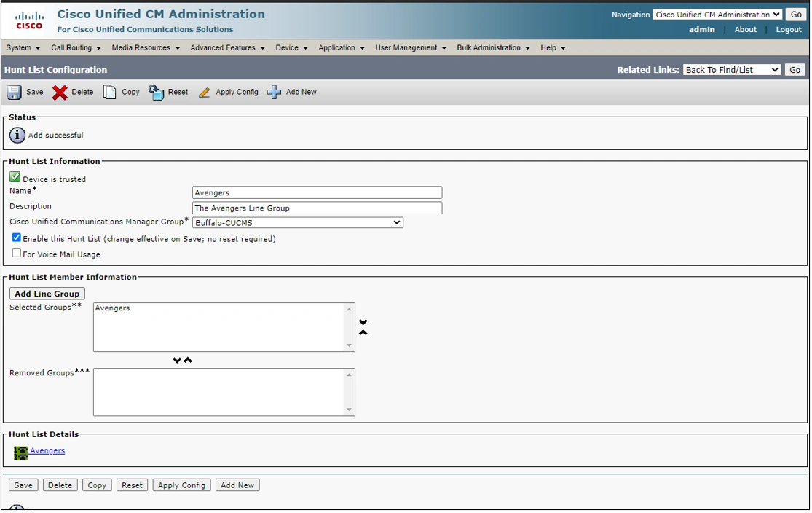This screenshot has height=513, width=812.
Task: Click the bottom Save button
Action: (x=23, y=485)
